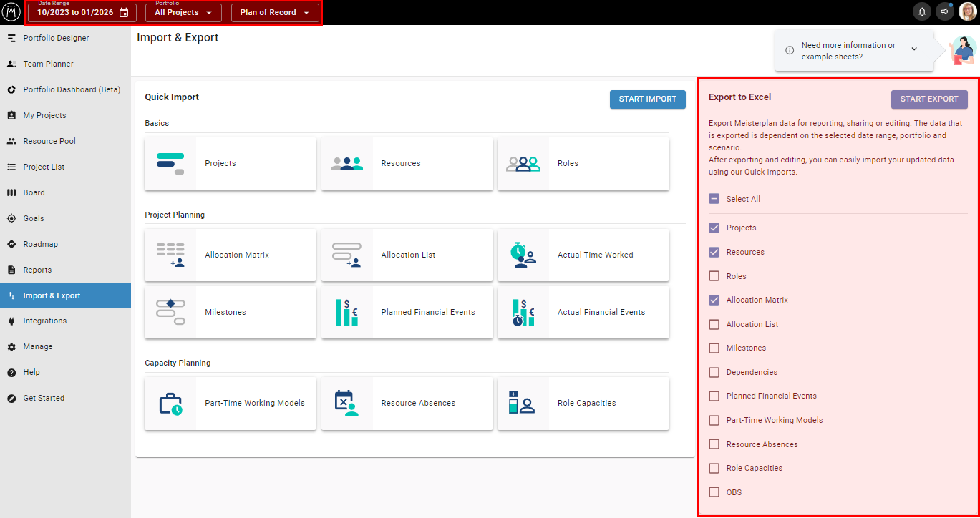This screenshot has height=518, width=980.
Task: Click the Roadmap sidebar icon
Action: click(x=11, y=244)
